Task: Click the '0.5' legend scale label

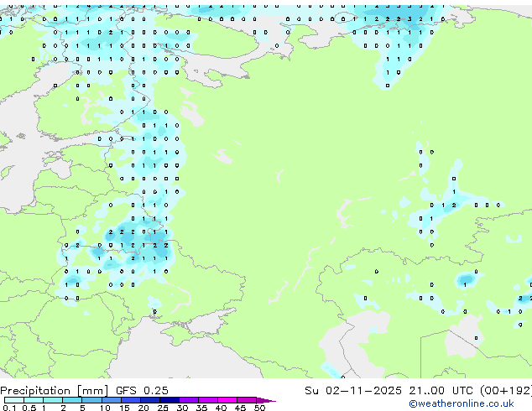Action: [29, 408]
